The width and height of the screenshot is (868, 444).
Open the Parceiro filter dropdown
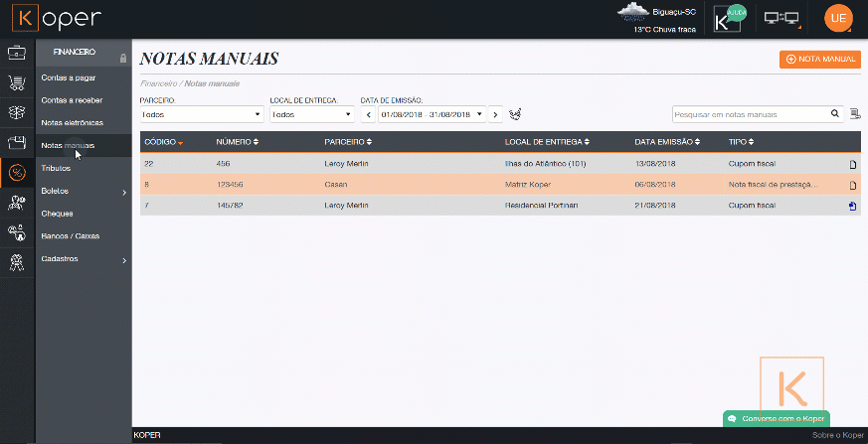tap(202, 114)
